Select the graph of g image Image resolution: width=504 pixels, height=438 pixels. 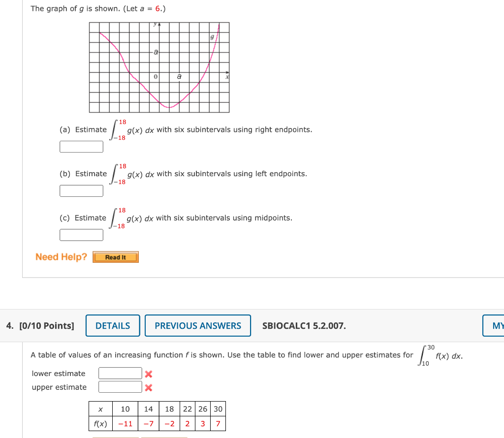tap(158, 67)
